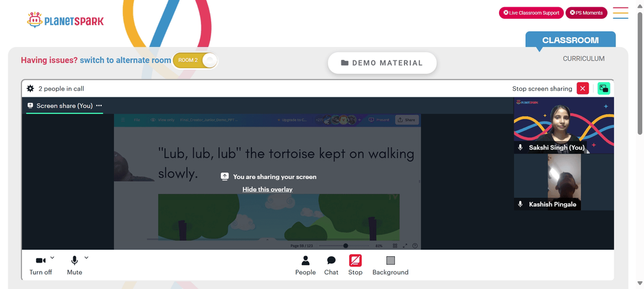Click switch to alternate room link
The width and height of the screenshot is (644, 289).
(x=126, y=61)
